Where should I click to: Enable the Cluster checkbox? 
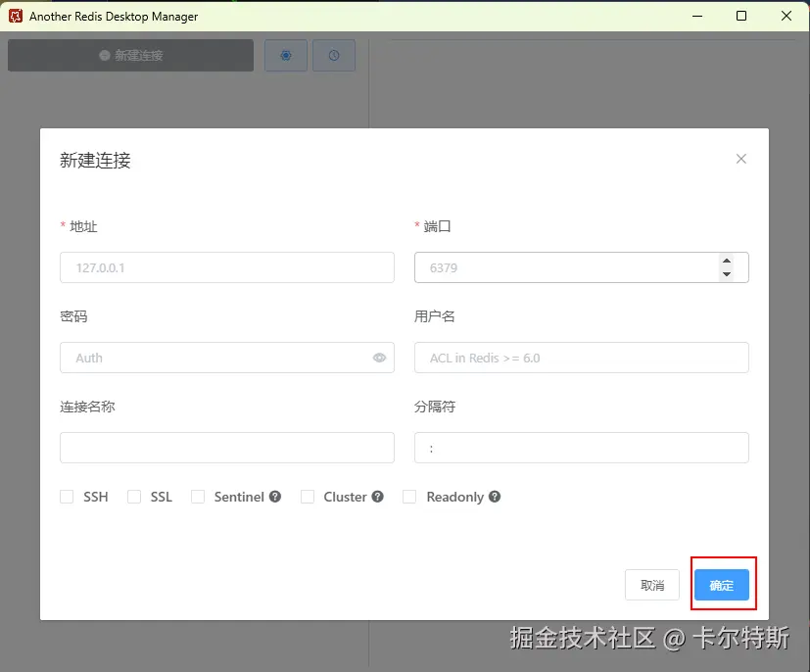coord(308,497)
